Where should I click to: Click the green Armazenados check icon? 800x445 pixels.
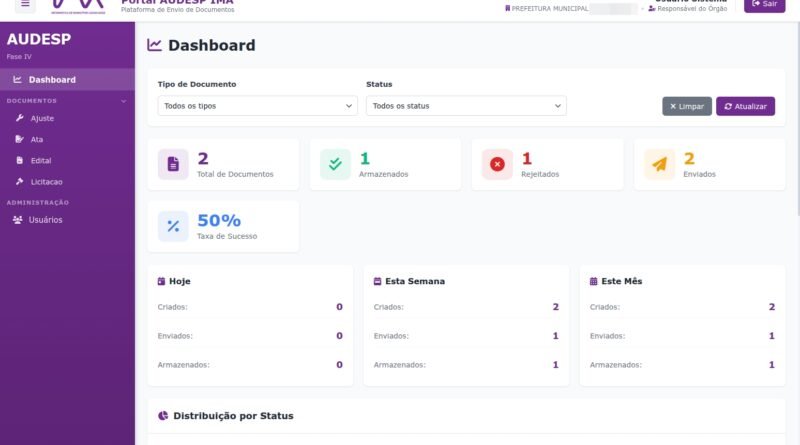[x=335, y=164]
